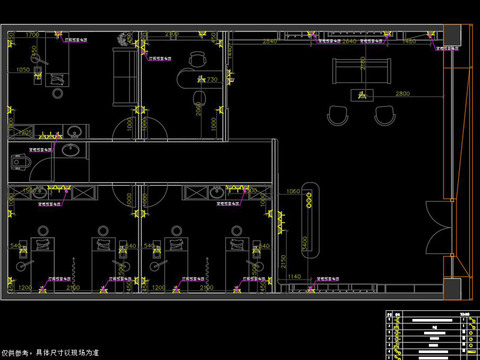Click the round stool in top-left room

(58, 93)
